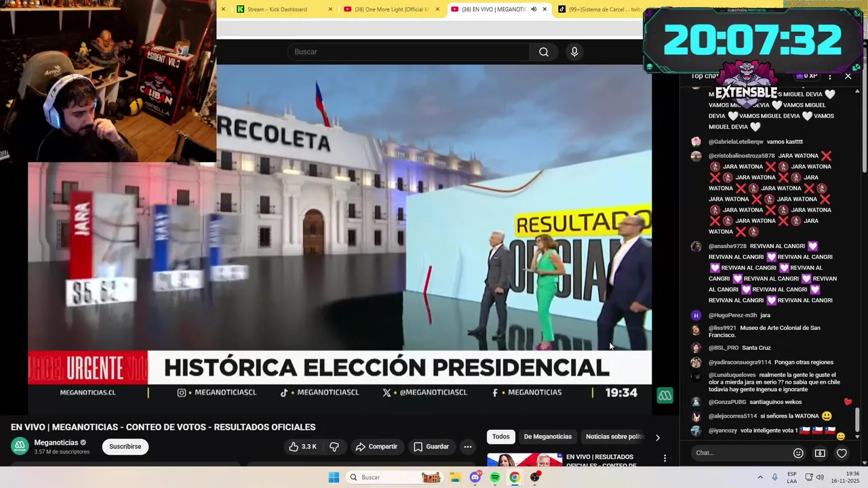
Task: Open OBS Studio from the taskbar
Action: [535, 477]
